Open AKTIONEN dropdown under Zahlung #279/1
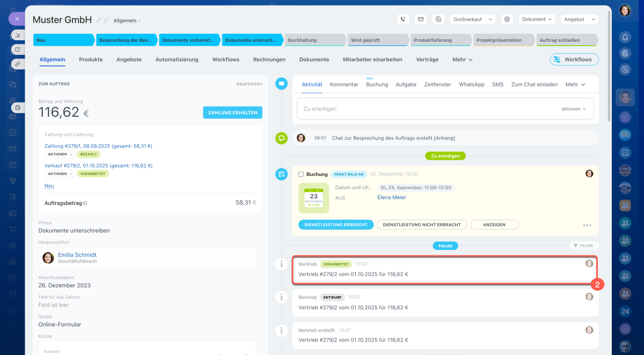 tap(59, 154)
